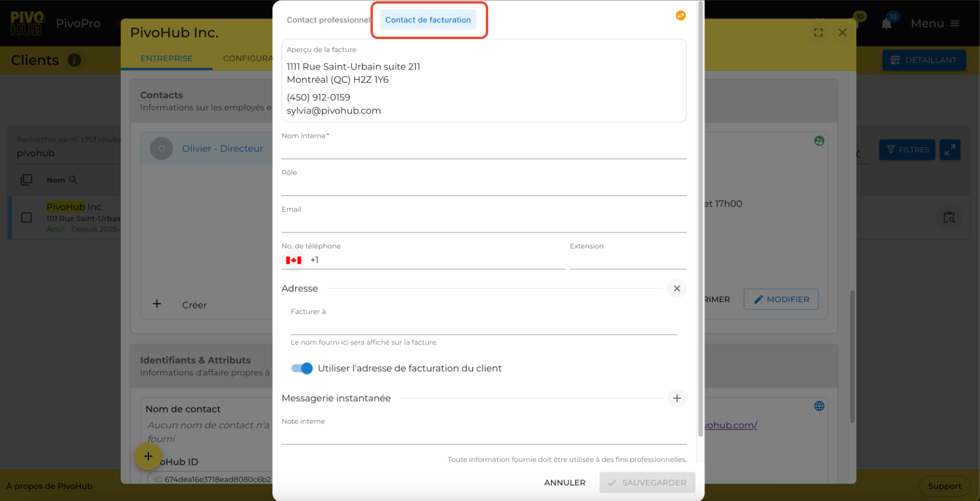
Task: Open the notifications bell icon
Action: 887,23
